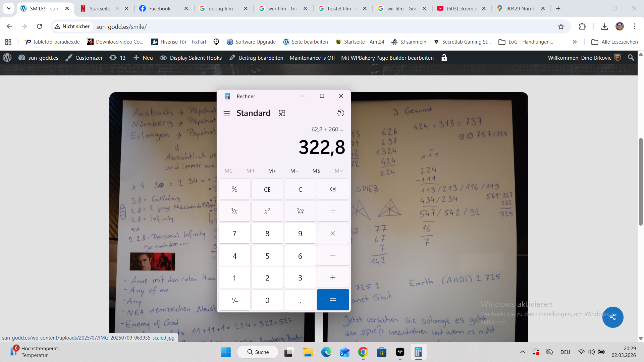Open the M memory list dropdown
The width and height of the screenshot is (644, 362).
[x=339, y=171]
